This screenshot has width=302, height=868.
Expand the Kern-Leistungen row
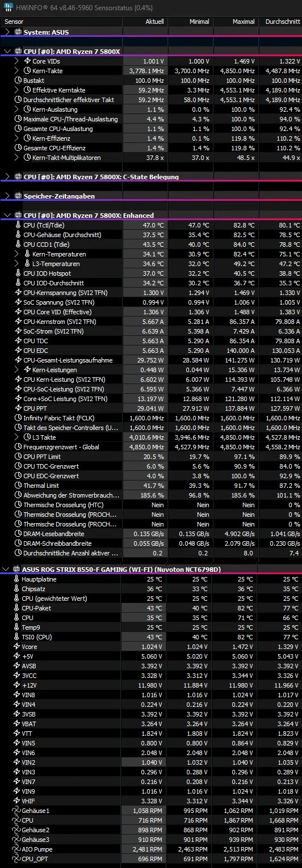[17, 370]
